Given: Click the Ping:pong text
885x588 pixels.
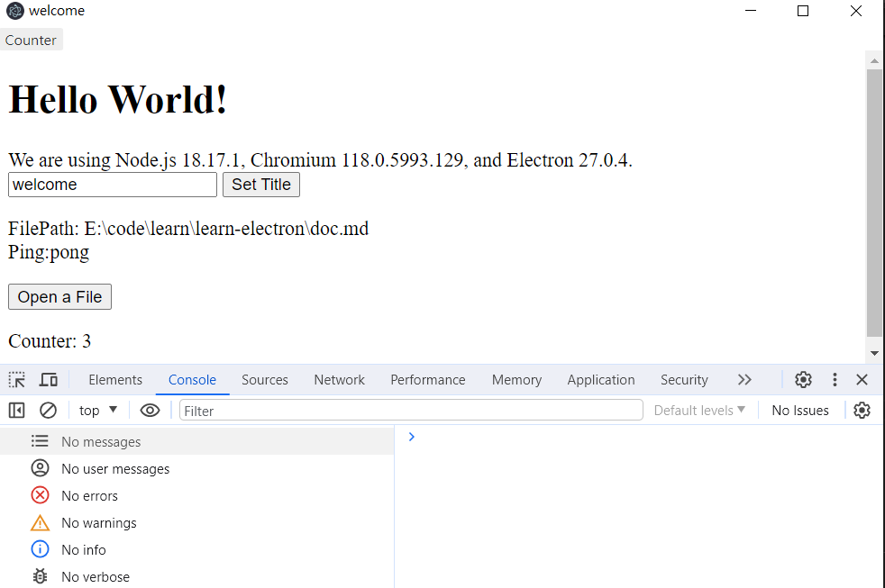Looking at the screenshot, I should tap(49, 251).
